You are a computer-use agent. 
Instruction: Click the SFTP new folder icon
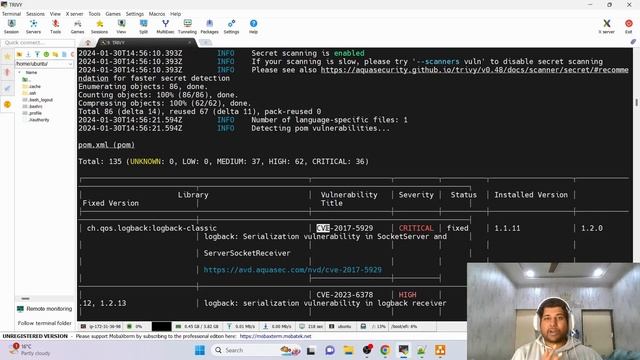pos(55,54)
